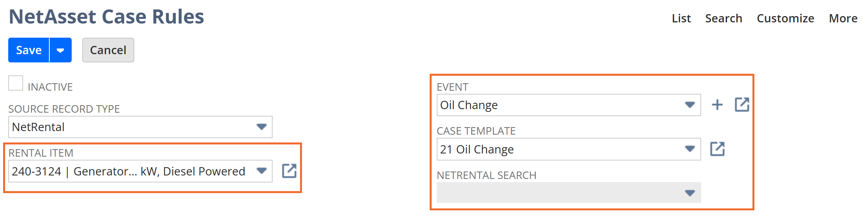Expand the Case Template dropdown arrow
The height and width of the screenshot is (219, 868).
tap(689, 149)
